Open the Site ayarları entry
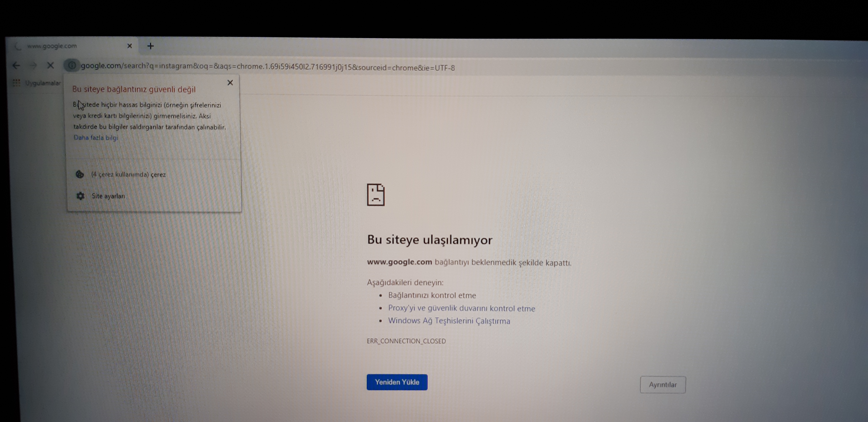 [108, 196]
